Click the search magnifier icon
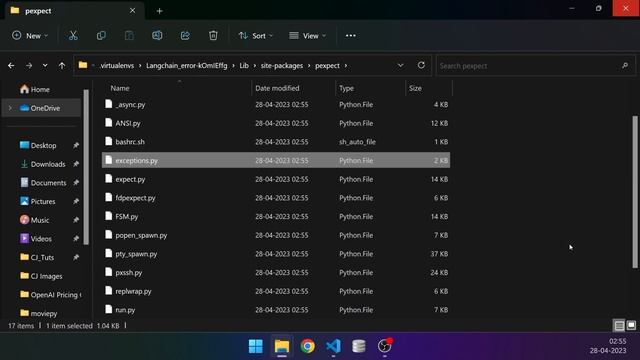This screenshot has height=360, width=640. [625, 65]
